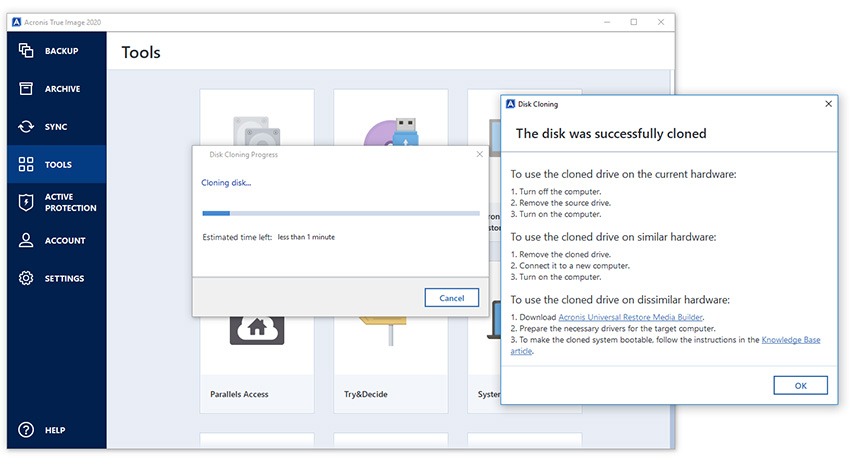Viewport: 850px width, 467px height.
Task: Close the Disk Cloning success dialog
Action: click(827, 104)
